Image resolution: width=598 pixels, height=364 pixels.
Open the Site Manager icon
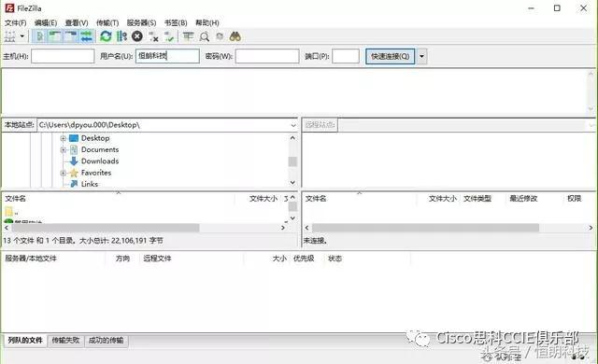pos(9,36)
